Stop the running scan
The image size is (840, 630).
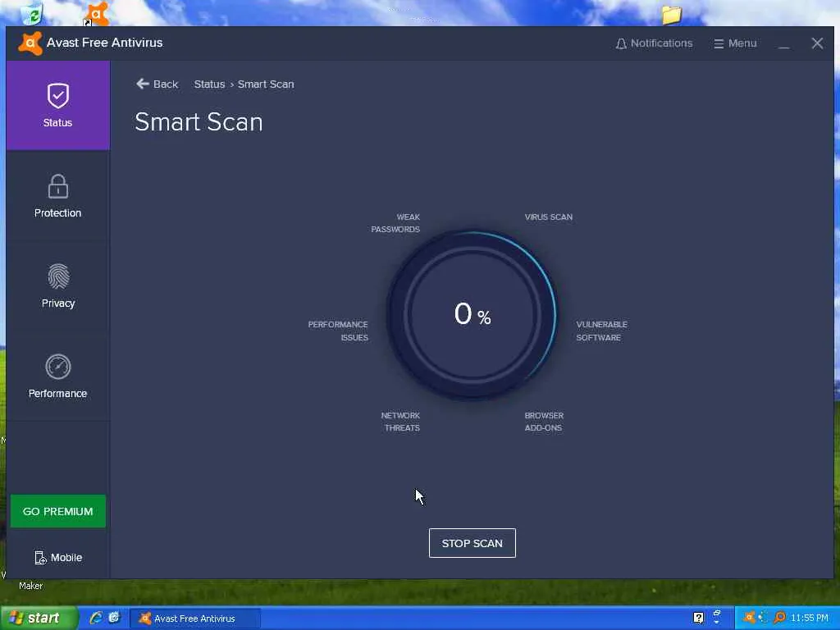[472, 543]
